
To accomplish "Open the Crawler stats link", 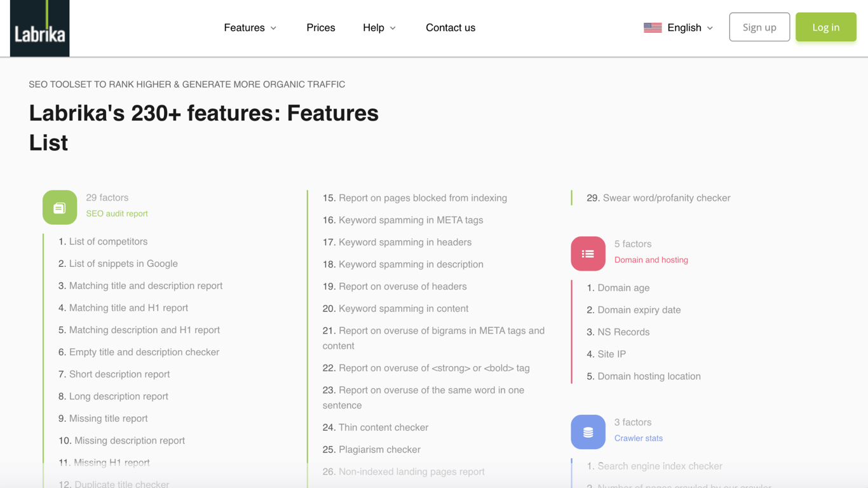I will (x=639, y=438).
